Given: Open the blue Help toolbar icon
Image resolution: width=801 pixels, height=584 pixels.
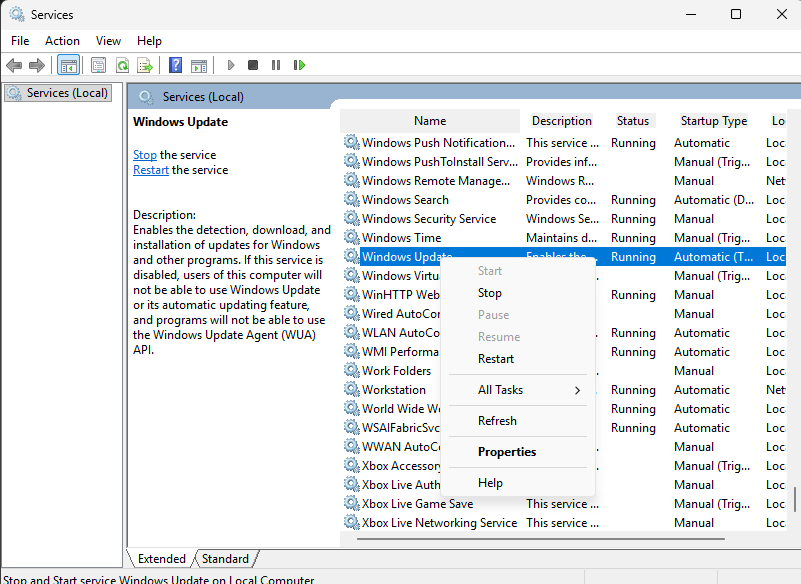Looking at the screenshot, I should point(175,65).
